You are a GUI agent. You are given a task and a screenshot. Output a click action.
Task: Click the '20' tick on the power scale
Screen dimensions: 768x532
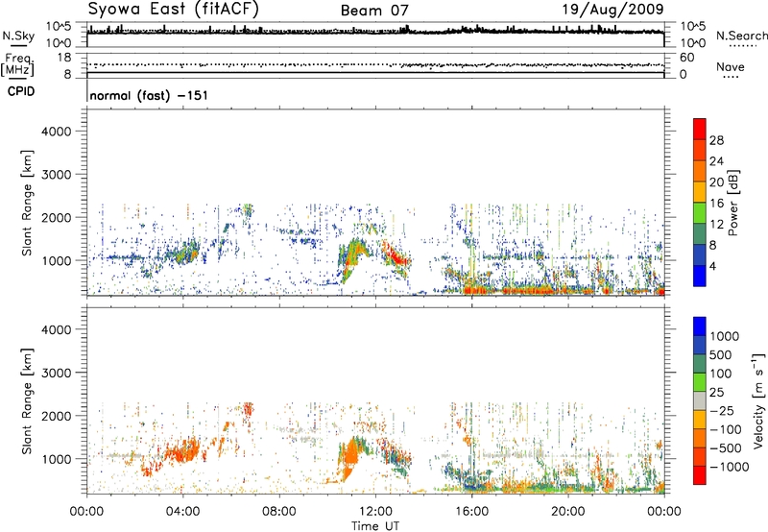pos(716,182)
